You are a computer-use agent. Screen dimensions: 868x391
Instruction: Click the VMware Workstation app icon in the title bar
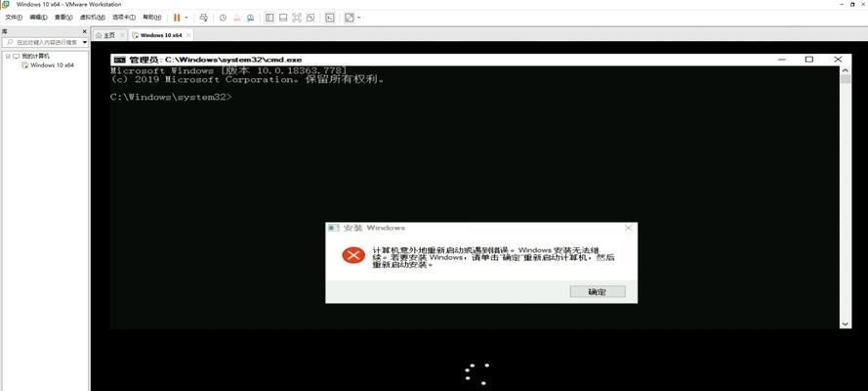(5, 4)
